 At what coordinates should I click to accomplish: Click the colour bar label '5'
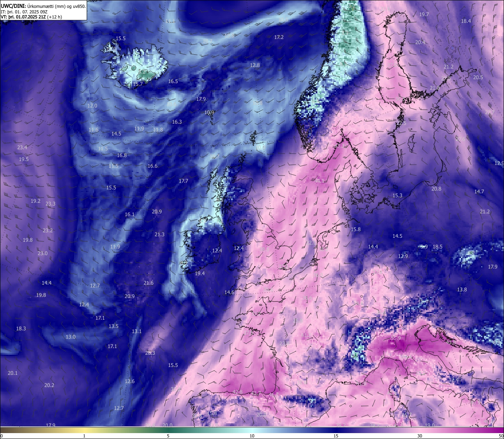pyautogui.click(x=168, y=436)
